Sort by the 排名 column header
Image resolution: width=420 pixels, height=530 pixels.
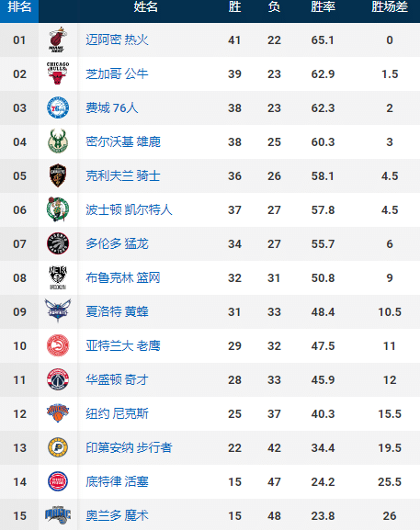pyautogui.click(x=19, y=6)
